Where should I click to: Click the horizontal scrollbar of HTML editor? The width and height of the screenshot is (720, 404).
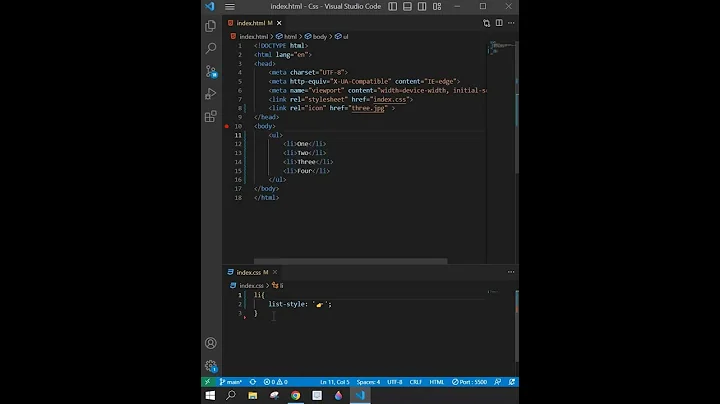(x=350, y=261)
